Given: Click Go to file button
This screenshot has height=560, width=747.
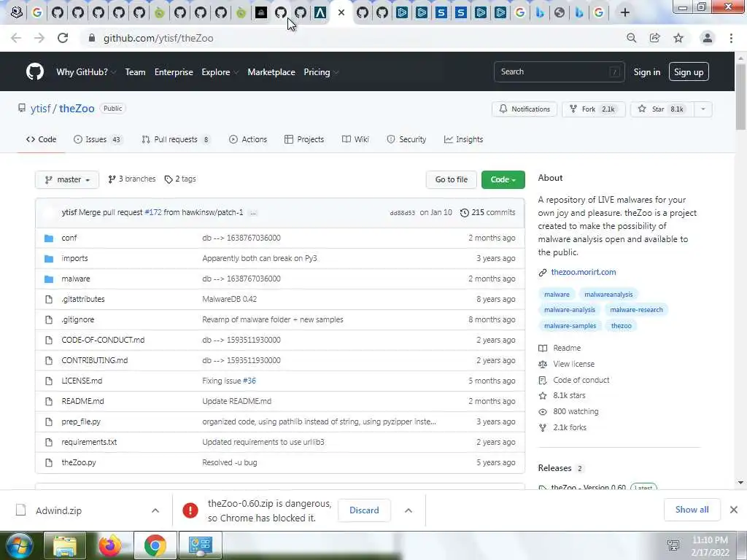Looking at the screenshot, I should pos(451,179).
